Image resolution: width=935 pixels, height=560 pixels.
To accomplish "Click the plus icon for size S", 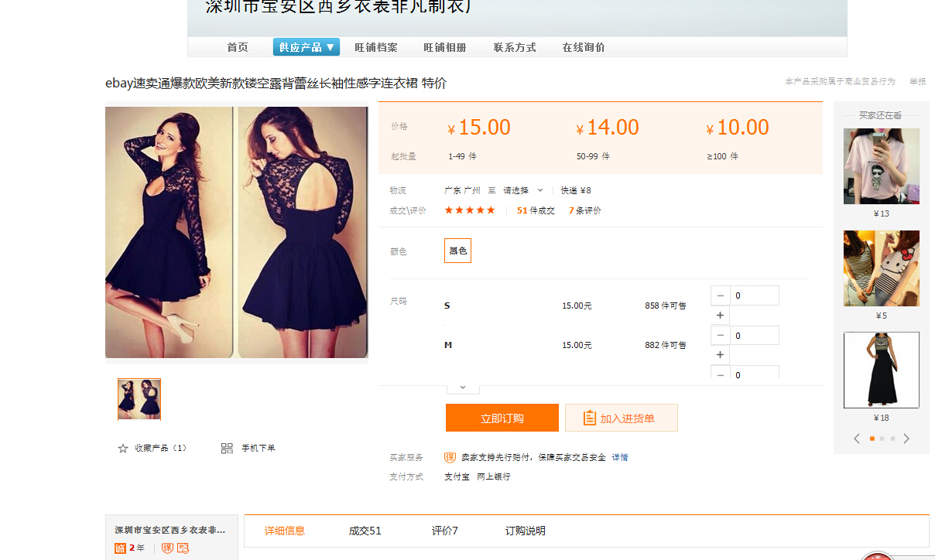I will 720,316.
